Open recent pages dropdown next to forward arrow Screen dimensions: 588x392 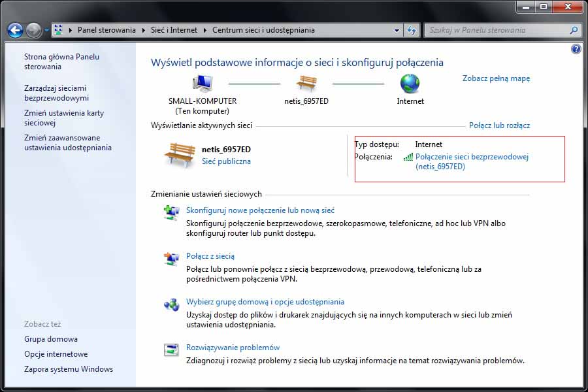click(46, 31)
